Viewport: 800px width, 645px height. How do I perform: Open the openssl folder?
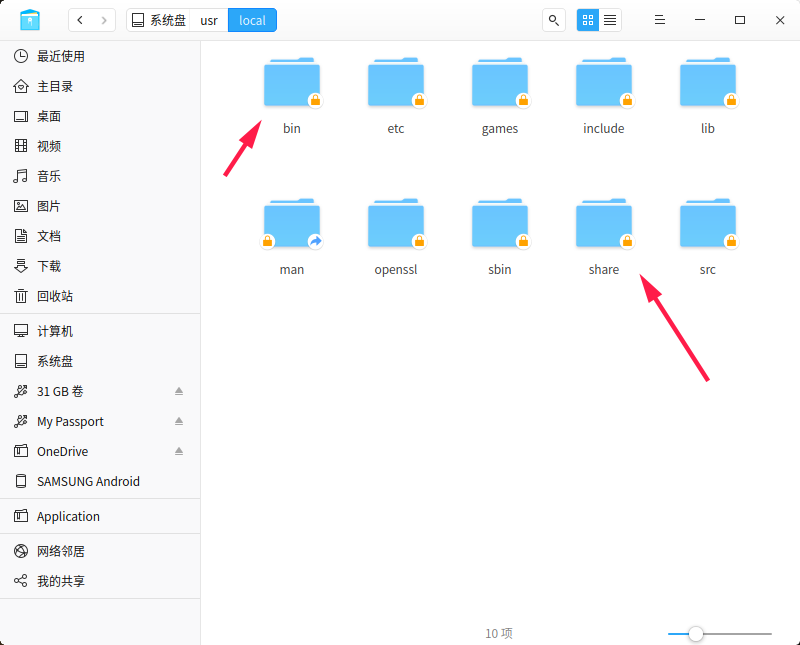click(396, 224)
